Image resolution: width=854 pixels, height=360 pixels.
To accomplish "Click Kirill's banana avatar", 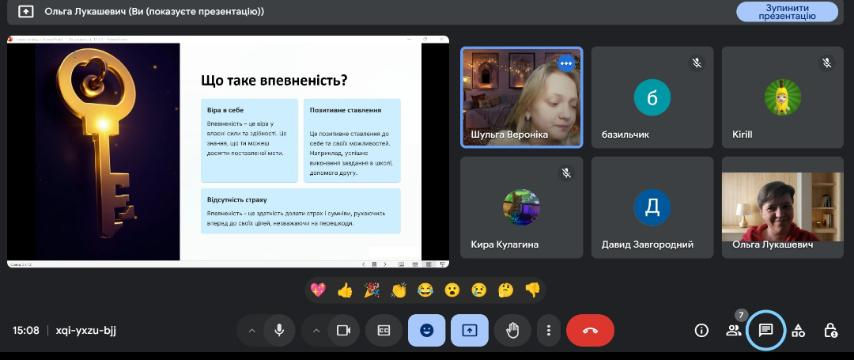I will (x=783, y=97).
